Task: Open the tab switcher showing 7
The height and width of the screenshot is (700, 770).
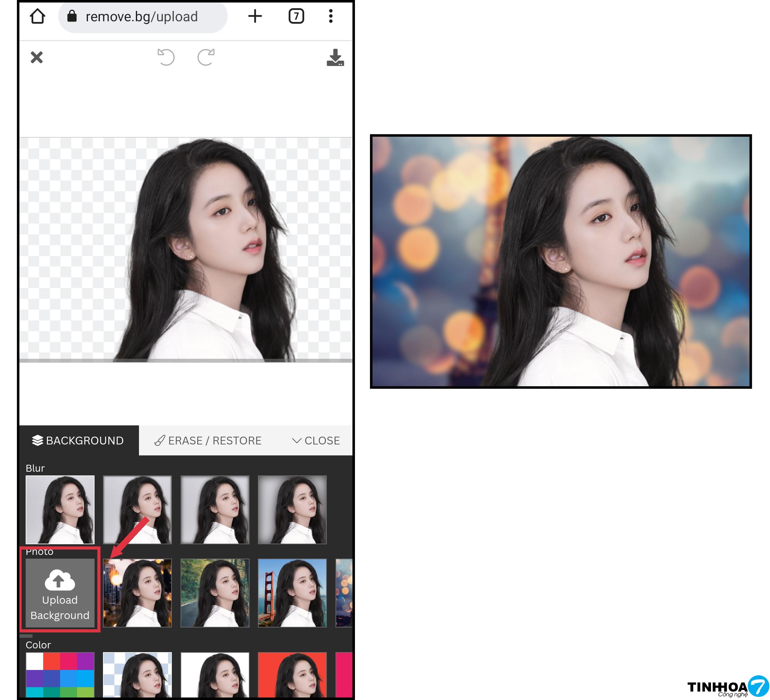Action: click(x=296, y=16)
